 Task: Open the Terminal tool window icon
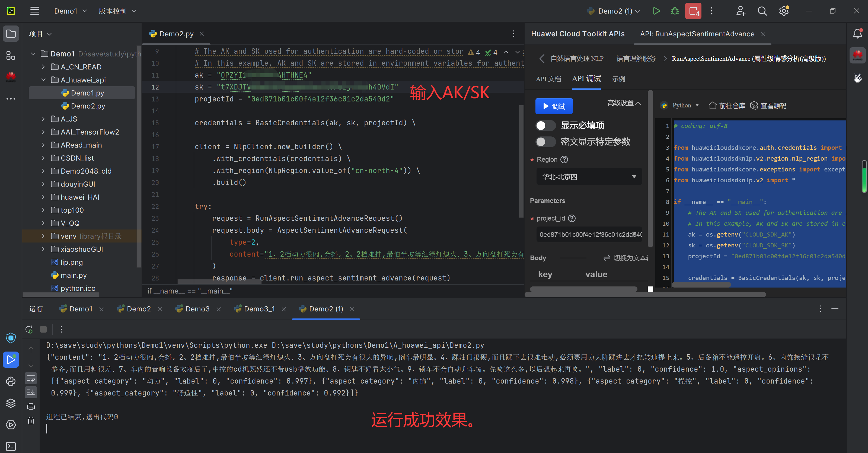click(11, 446)
